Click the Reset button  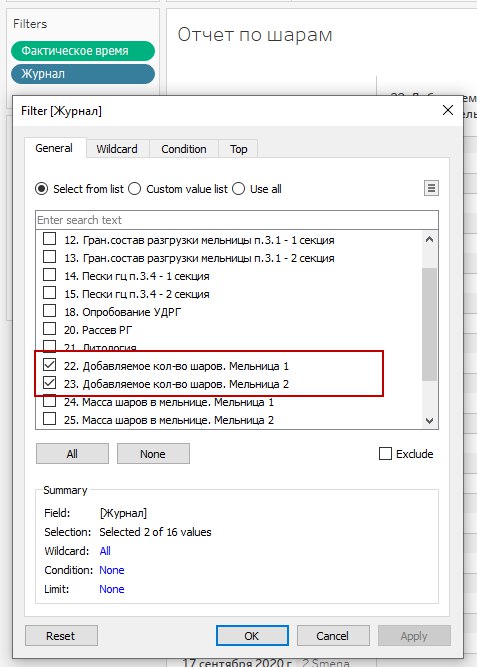(61, 636)
